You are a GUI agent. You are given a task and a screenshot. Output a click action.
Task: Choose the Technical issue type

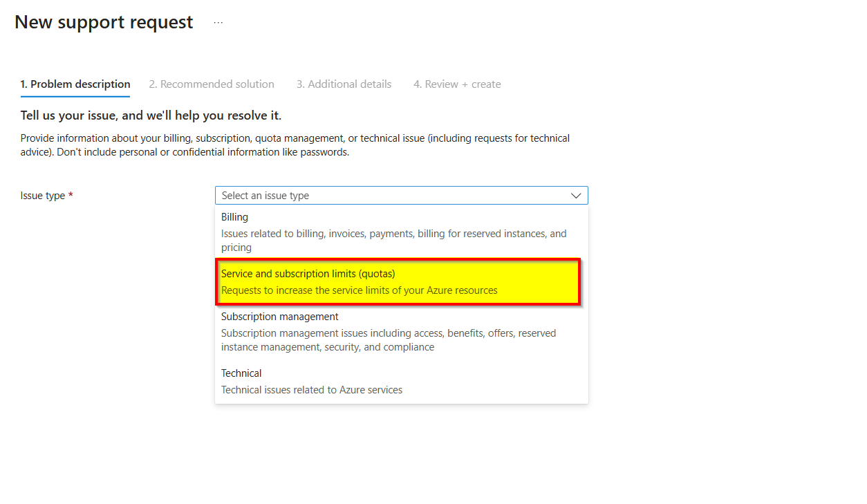click(x=401, y=381)
